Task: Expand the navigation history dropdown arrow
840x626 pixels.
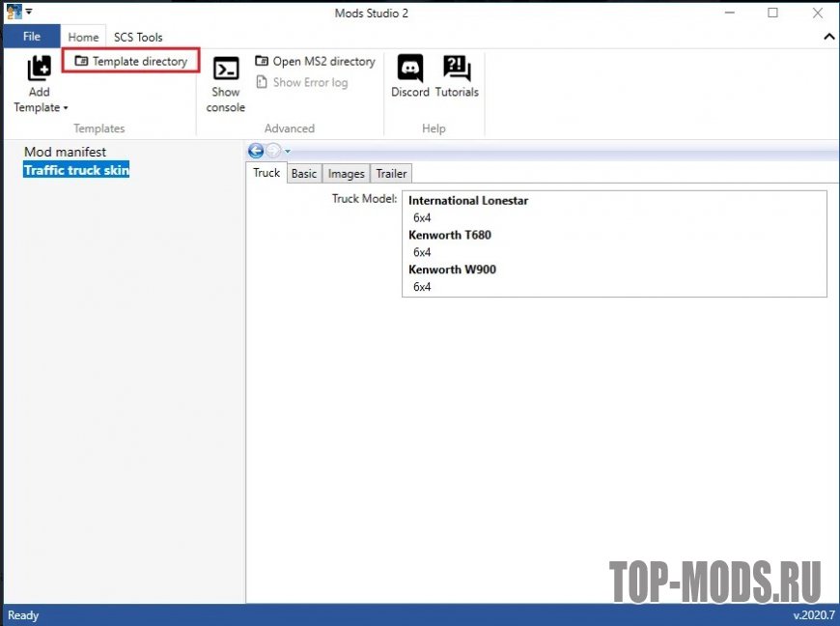Action: click(x=288, y=152)
